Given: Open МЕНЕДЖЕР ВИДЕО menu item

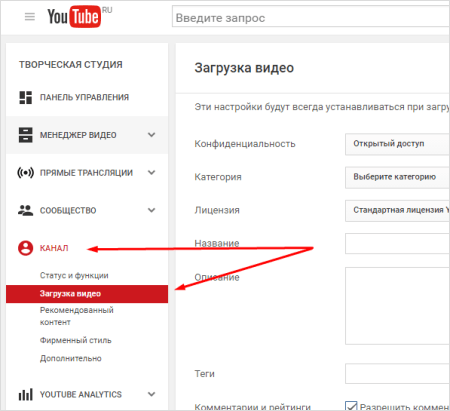Looking at the screenshot, I should pyautogui.click(x=87, y=135).
